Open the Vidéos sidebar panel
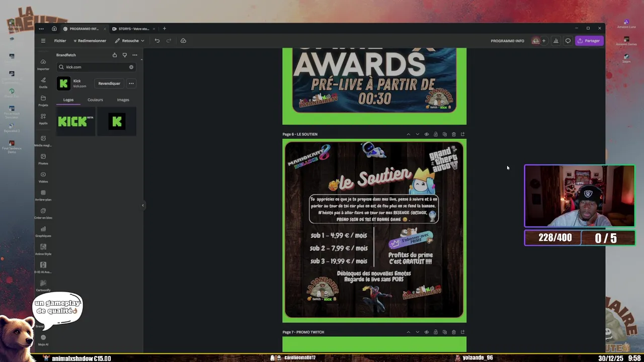Viewport: 644px width, 362px height. pyautogui.click(x=43, y=177)
